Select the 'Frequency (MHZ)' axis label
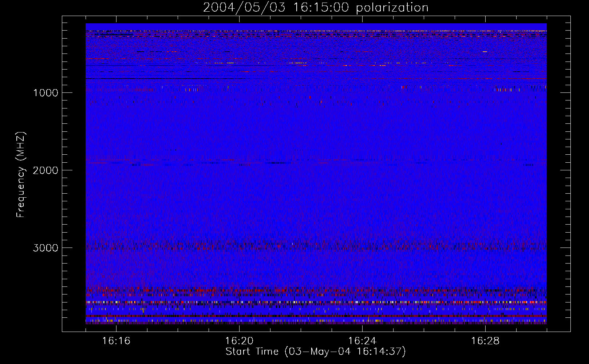 pos(21,174)
